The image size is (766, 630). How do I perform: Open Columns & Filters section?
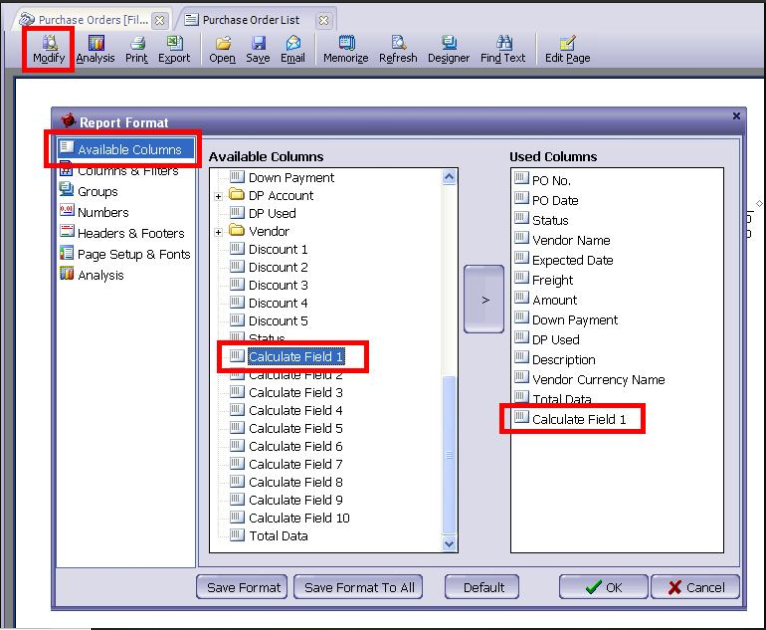tap(127, 170)
